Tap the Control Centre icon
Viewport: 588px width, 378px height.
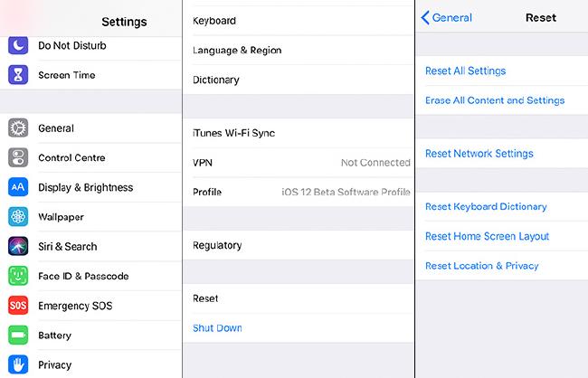pos(18,158)
